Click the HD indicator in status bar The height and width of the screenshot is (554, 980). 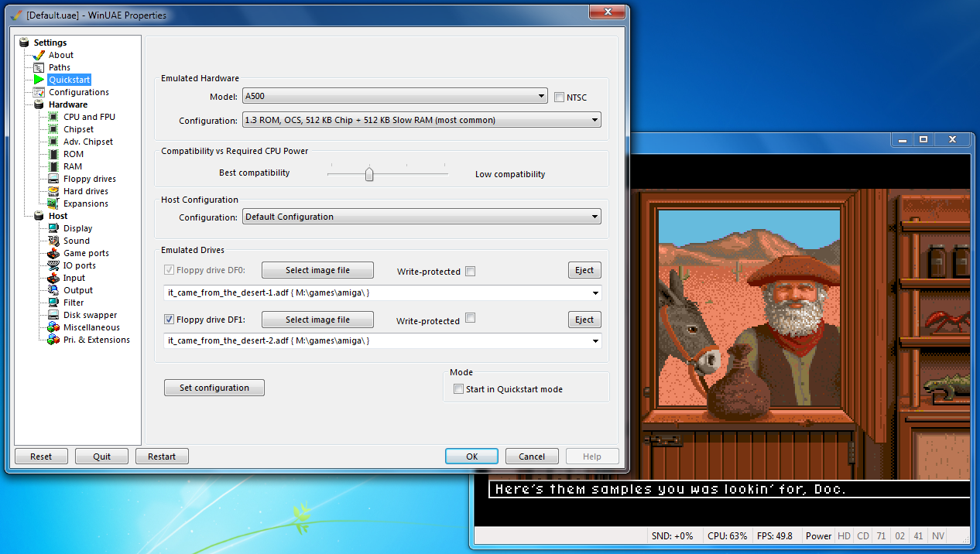[844, 535]
